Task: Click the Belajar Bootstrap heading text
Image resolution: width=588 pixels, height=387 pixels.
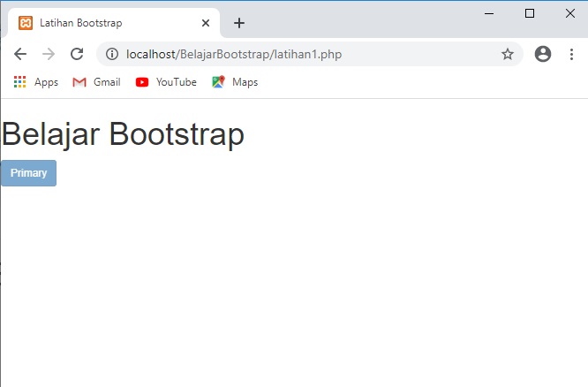Action: (124, 135)
